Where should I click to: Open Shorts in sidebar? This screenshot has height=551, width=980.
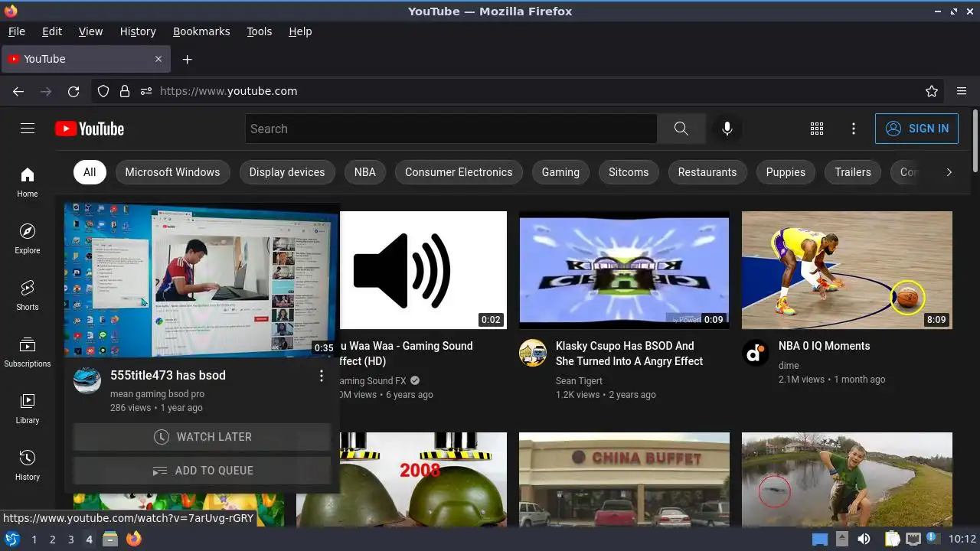[28, 295]
